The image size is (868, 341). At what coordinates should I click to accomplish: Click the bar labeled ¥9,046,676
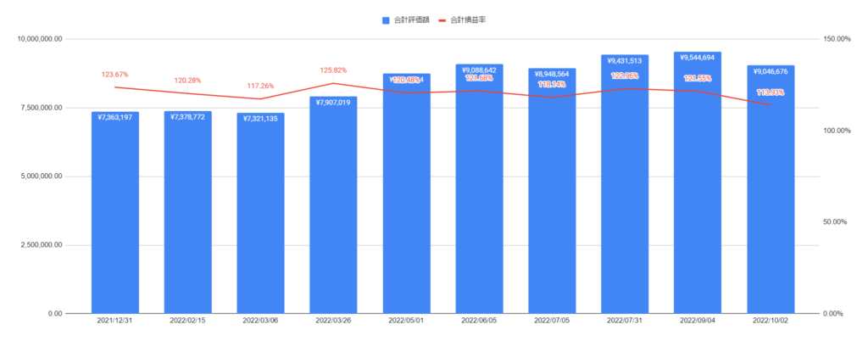pos(771,189)
